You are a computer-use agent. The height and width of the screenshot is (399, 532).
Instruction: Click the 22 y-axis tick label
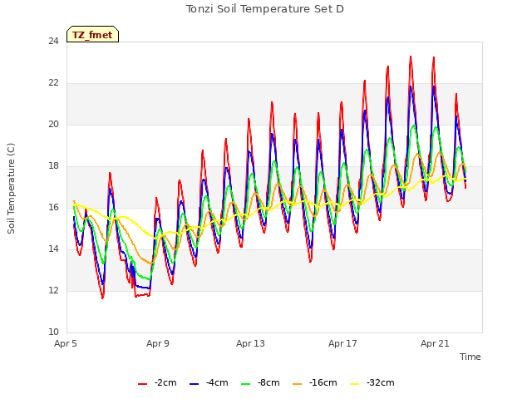(53, 83)
